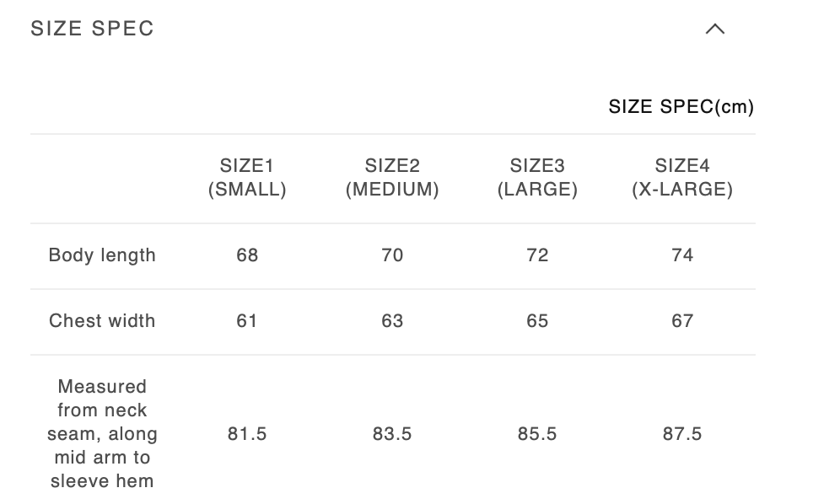Click the Body length row label
Viewport: 840px width, 504px height.
102,255
